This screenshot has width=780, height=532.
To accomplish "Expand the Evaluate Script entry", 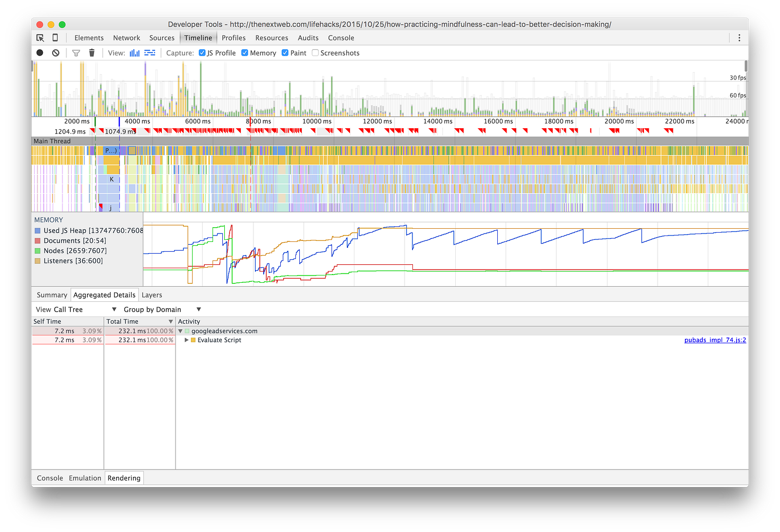I will point(187,340).
